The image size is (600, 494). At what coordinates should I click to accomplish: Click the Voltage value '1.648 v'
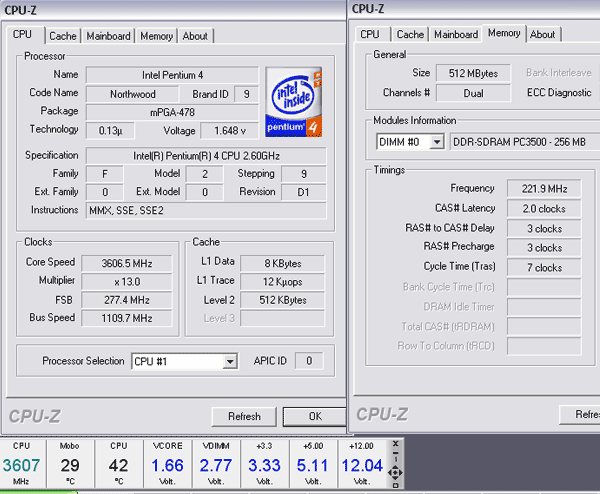click(x=230, y=131)
